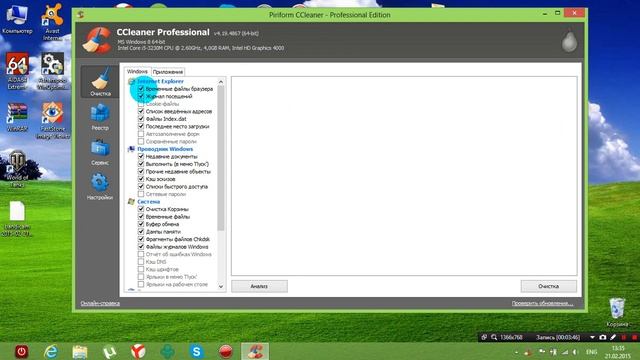640x360 pixels.
Task: Select the Корзина recycle bin icon
Action: coord(617,312)
